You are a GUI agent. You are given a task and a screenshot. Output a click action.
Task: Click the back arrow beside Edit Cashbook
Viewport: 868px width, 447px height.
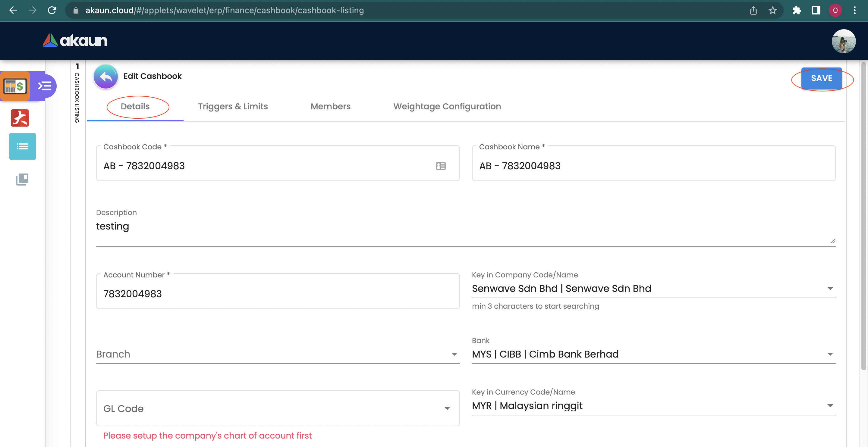click(105, 77)
